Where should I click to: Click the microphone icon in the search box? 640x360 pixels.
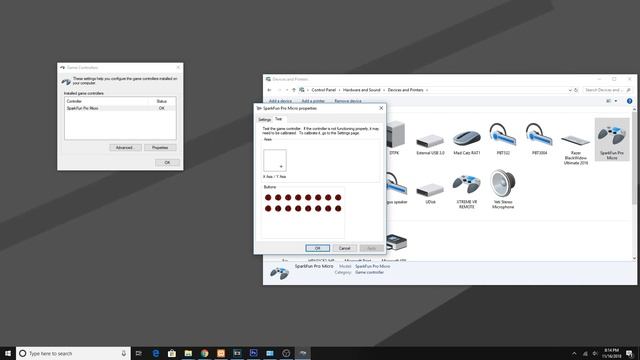[124, 353]
